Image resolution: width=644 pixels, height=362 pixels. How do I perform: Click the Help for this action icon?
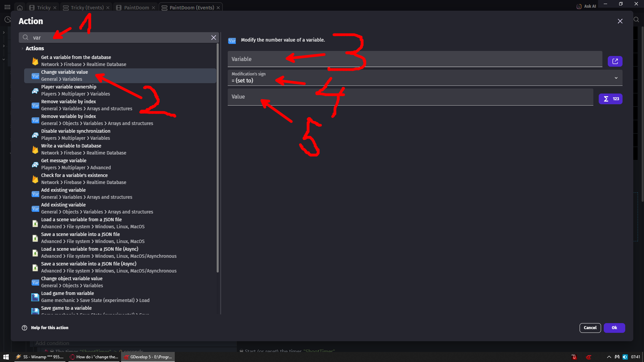coord(24,328)
